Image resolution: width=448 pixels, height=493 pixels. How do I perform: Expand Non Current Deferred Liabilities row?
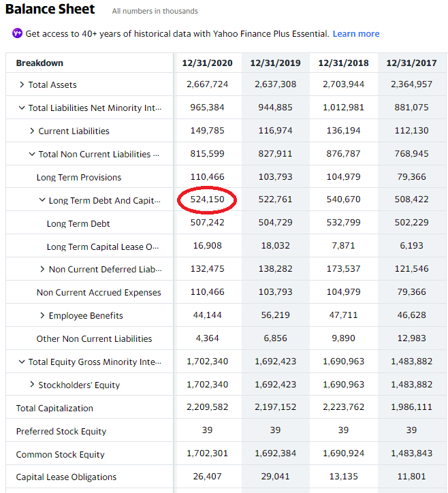click(x=42, y=270)
